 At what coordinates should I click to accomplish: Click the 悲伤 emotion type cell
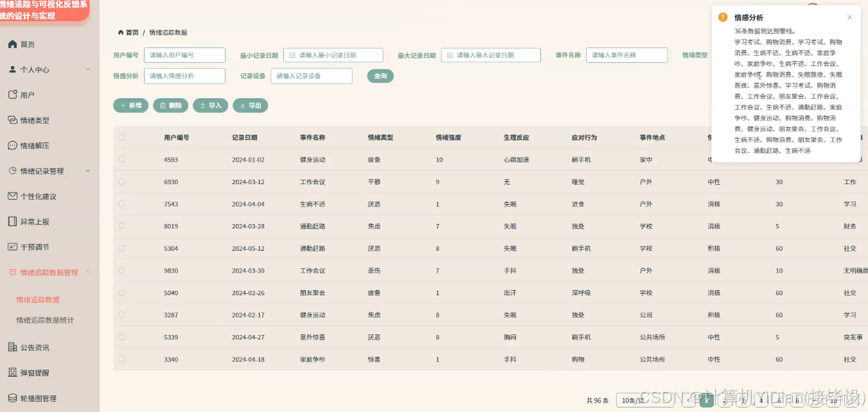[x=374, y=271]
